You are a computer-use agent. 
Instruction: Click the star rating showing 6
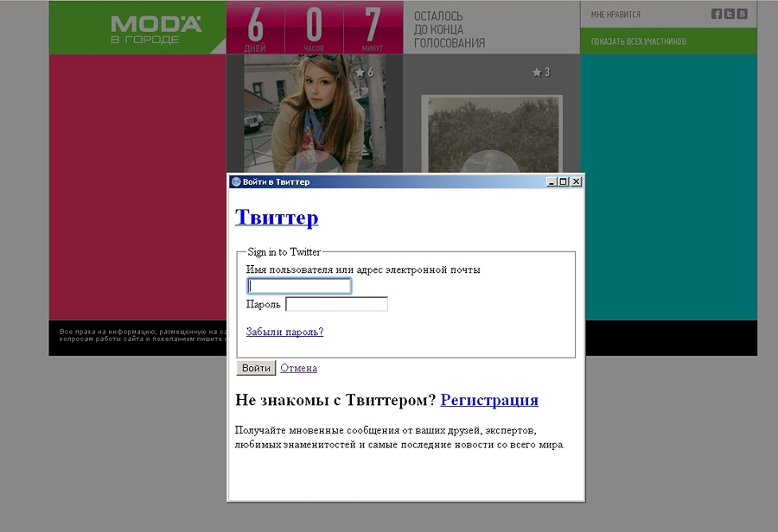(x=364, y=73)
